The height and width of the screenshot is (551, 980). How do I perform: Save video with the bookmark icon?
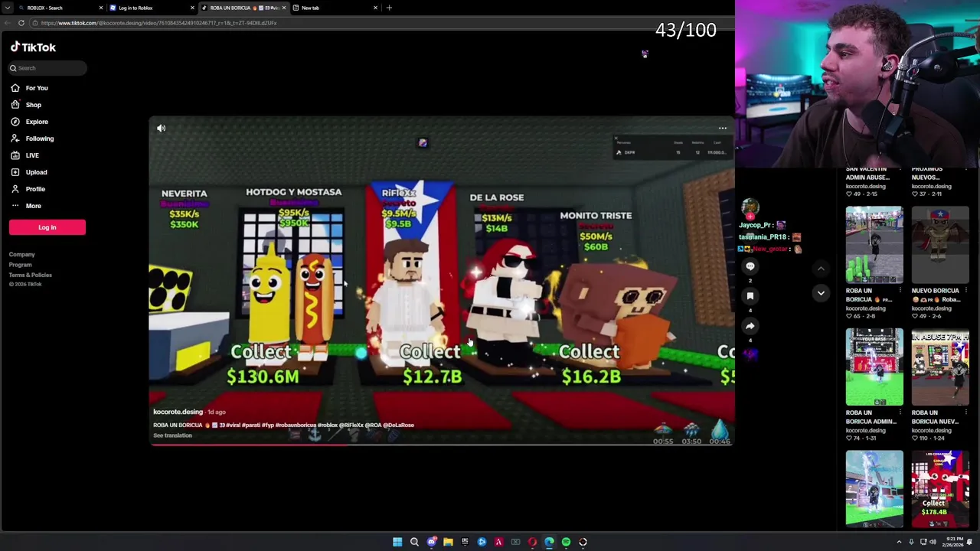pyautogui.click(x=750, y=296)
